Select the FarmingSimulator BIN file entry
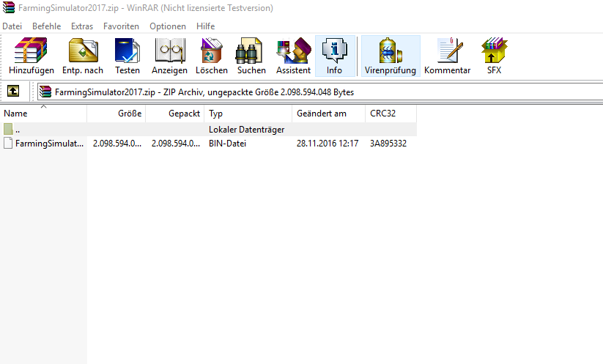 tap(48, 144)
